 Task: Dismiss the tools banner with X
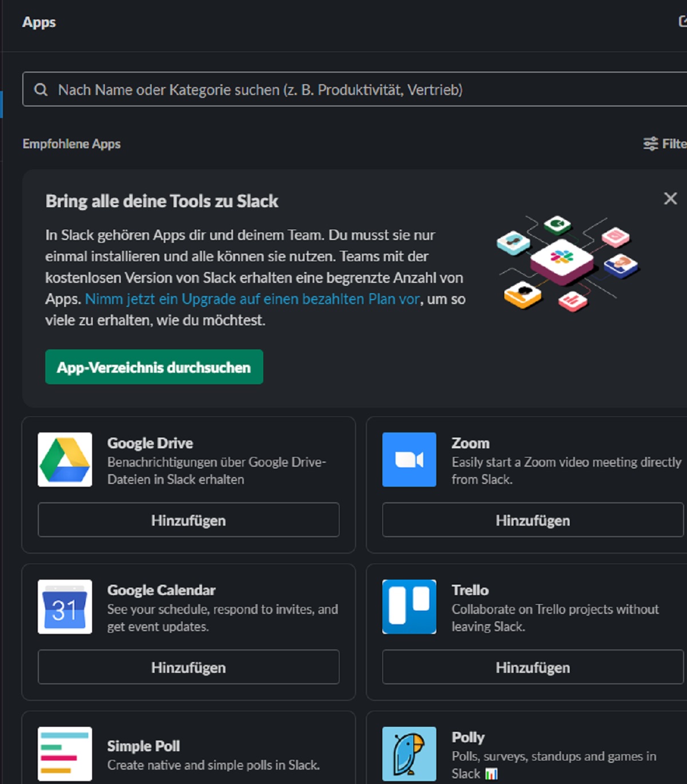pyautogui.click(x=670, y=199)
